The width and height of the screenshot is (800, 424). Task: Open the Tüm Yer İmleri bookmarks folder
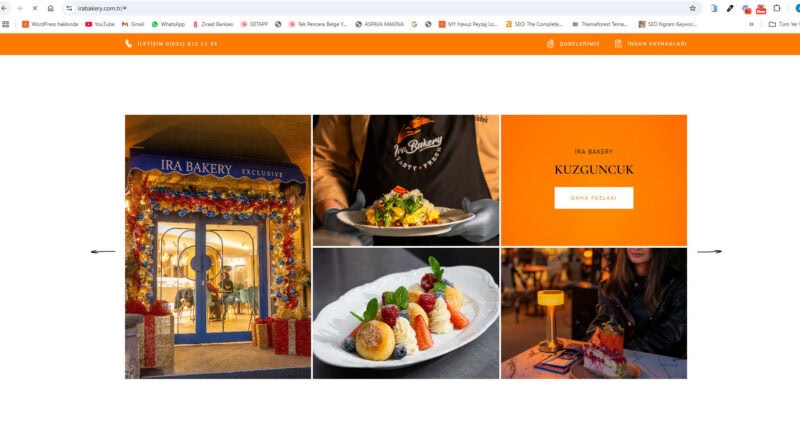[784, 24]
